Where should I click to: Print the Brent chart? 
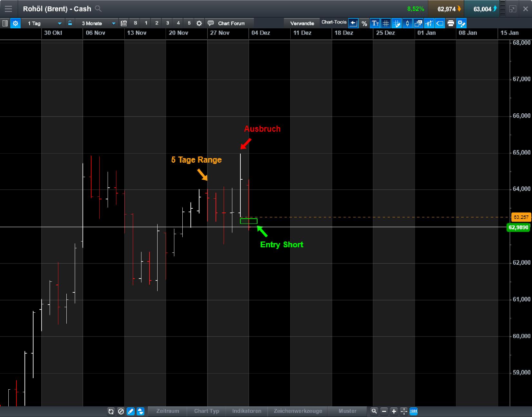(451, 23)
